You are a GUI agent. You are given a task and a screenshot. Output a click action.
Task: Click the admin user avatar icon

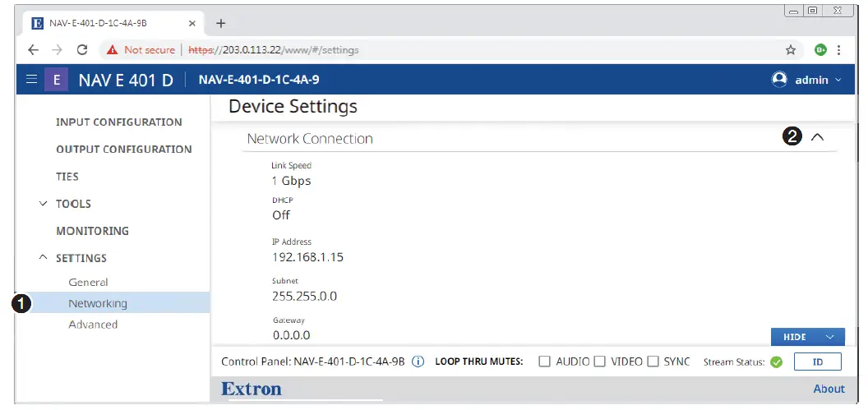pos(779,80)
